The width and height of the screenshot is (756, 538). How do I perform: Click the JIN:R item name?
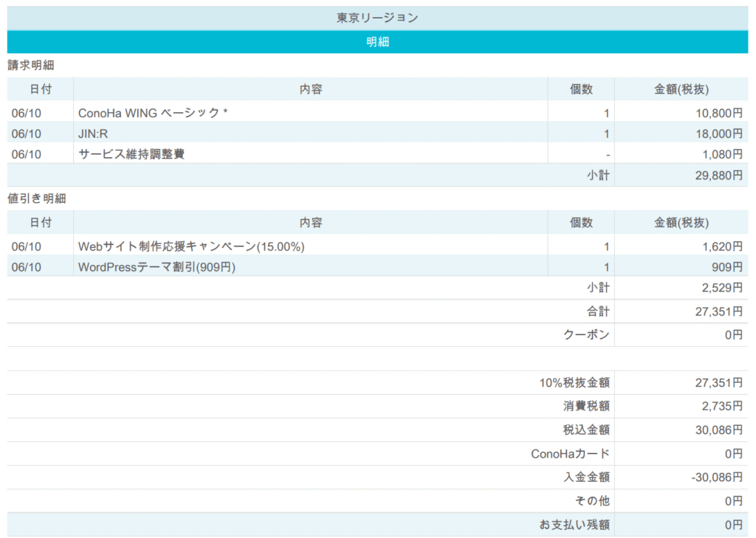pyautogui.click(x=93, y=134)
